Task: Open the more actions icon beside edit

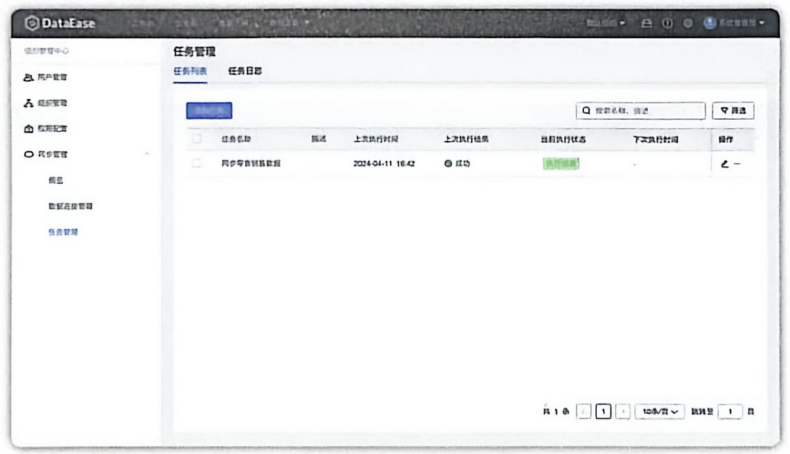Action: point(737,164)
